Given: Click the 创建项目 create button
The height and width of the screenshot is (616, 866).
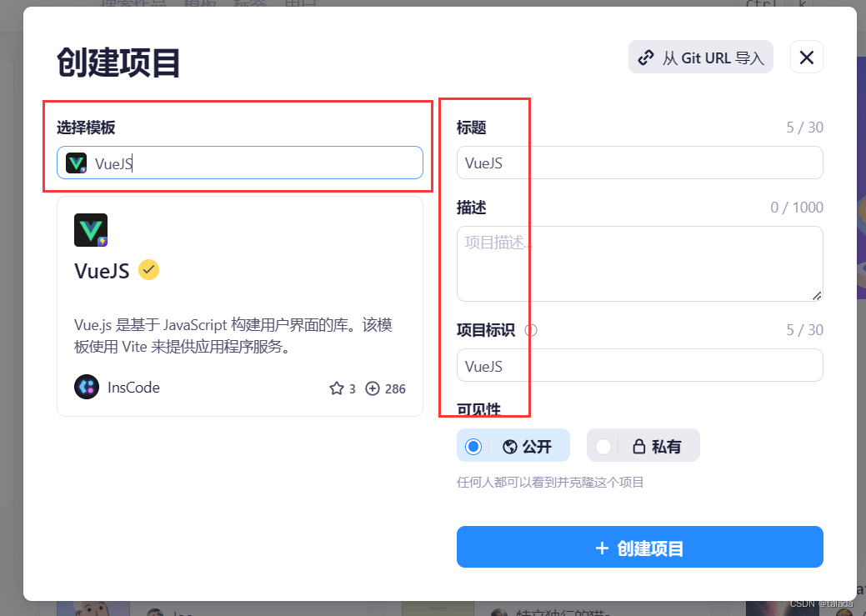Looking at the screenshot, I should [639, 547].
